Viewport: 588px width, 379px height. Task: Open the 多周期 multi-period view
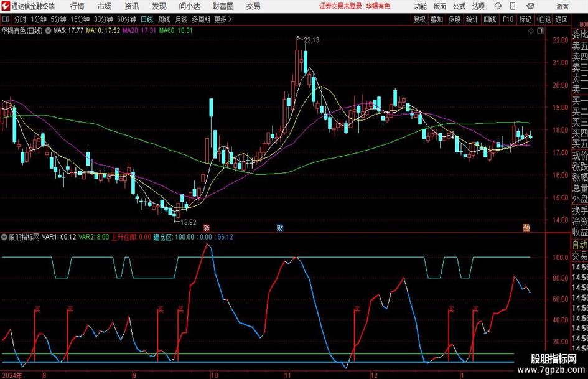[x=201, y=19]
